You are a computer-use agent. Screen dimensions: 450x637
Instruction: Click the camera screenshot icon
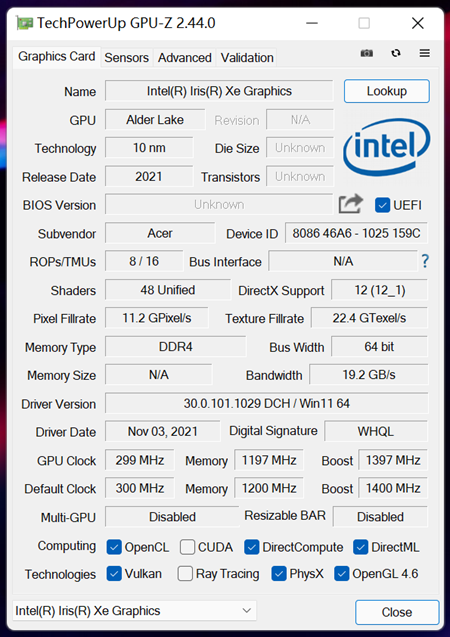tap(366, 53)
